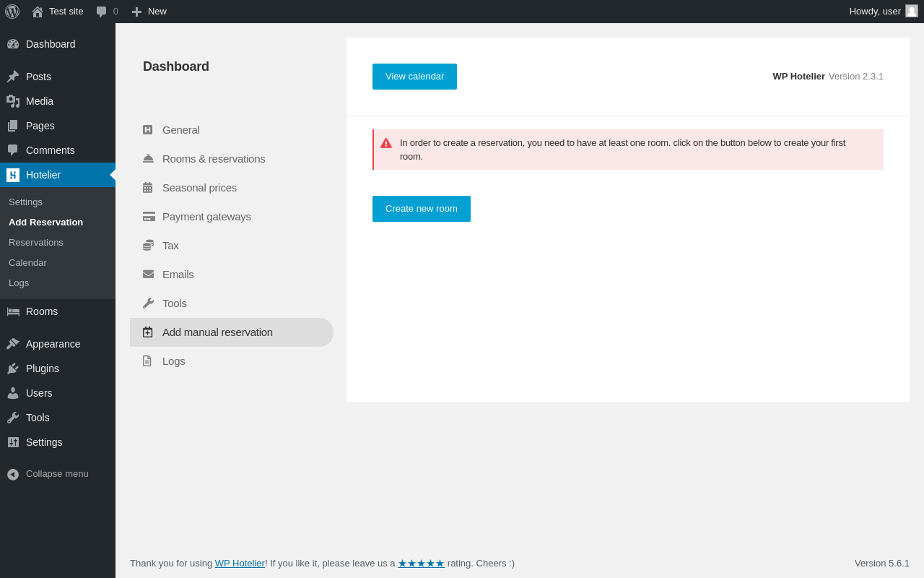The height and width of the screenshot is (578, 924).
Task: Click the Hotelier Tools wrench icon
Action: click(x=148, y=303)
